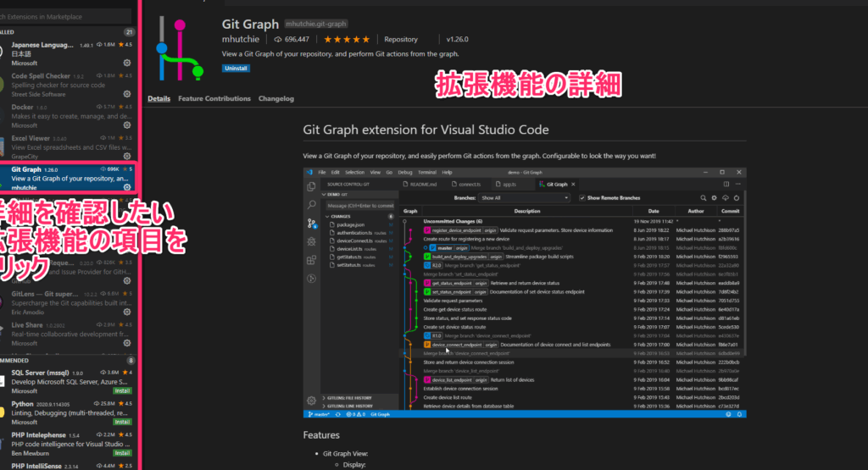Viewport: 868px width, 470px height.
Task: Open the Japanese Language Pack gear settings
Action: click(127, 63)
